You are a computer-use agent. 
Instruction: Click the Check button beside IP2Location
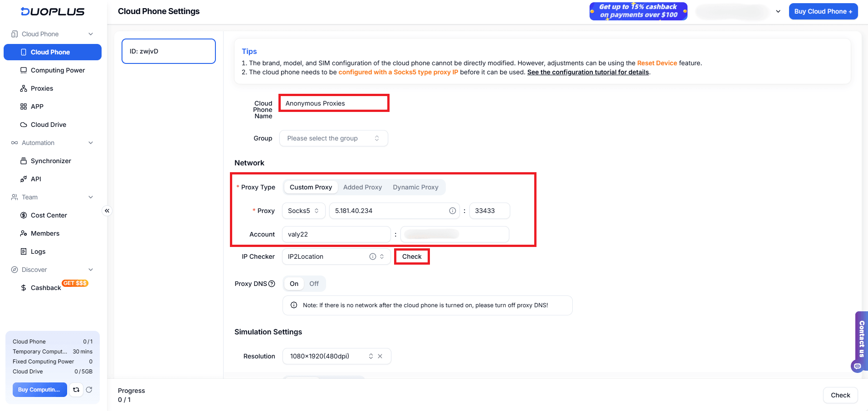(411, 256)
